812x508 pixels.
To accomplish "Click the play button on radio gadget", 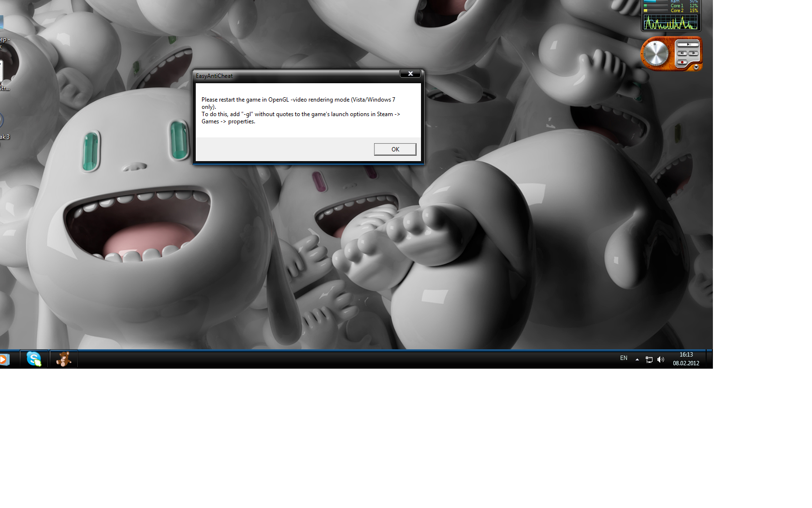I will tap(688, 45).
